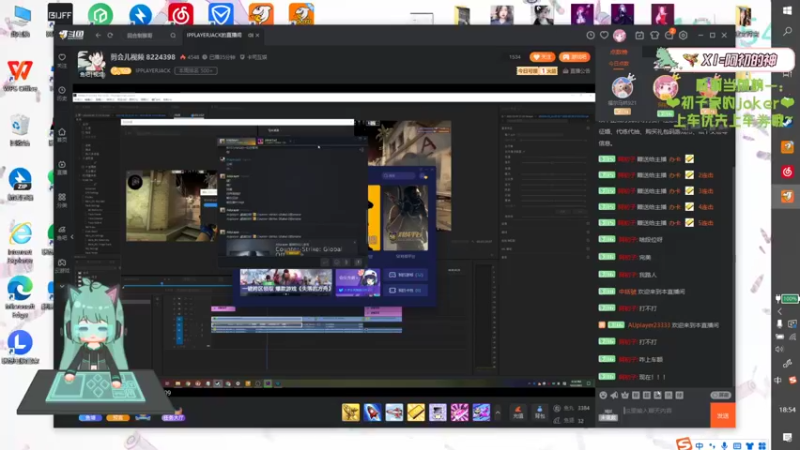This screenshot has height=450, width=800.
Task: Search using the magnifier icon in Douyu
Action: click(x=173, y=35)
